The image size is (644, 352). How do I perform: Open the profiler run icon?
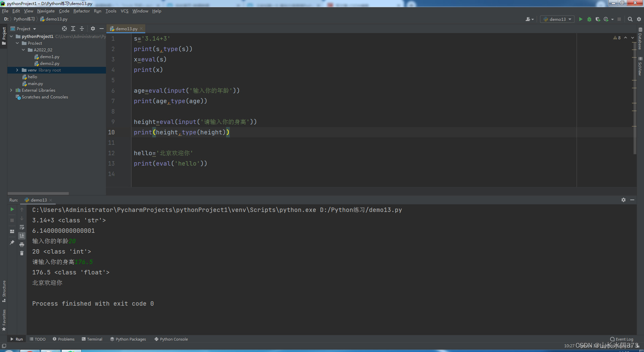(606, 19)
